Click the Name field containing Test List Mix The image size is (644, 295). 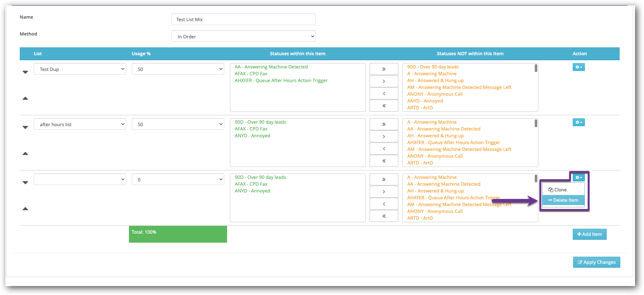point(244,20)
